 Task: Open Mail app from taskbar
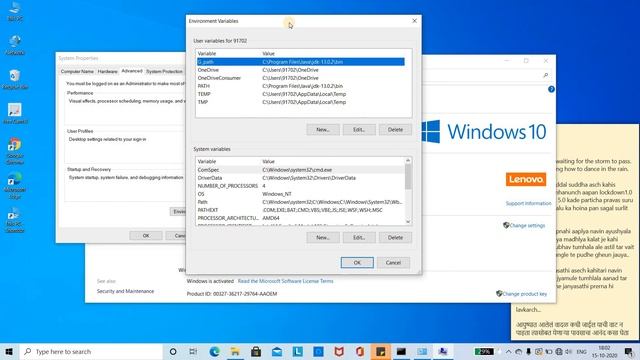(277, 351)
